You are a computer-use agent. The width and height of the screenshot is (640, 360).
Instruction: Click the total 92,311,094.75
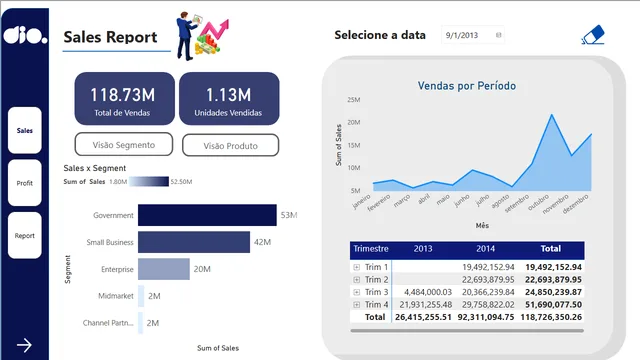point(486,317)
